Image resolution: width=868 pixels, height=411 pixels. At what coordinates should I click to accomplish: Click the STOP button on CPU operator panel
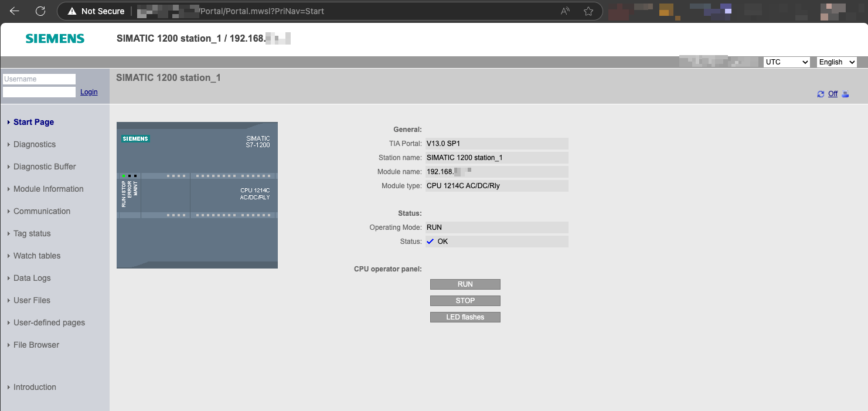pos(465,301)
